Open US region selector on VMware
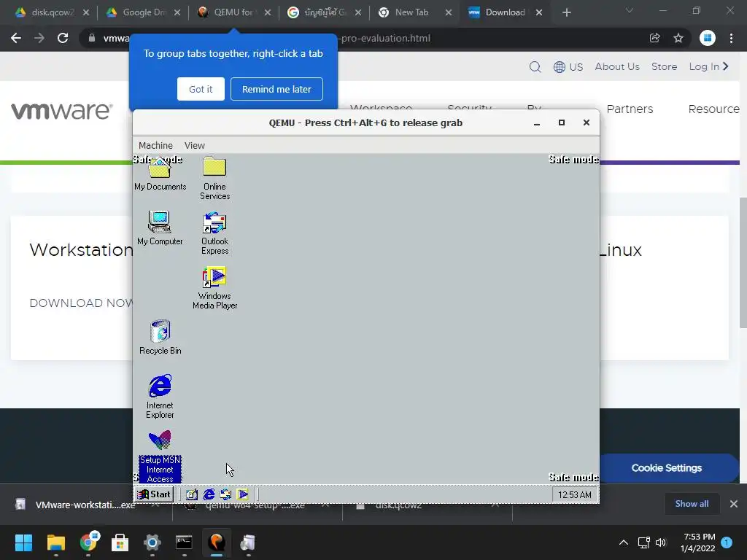 click(x=568, y=66)
